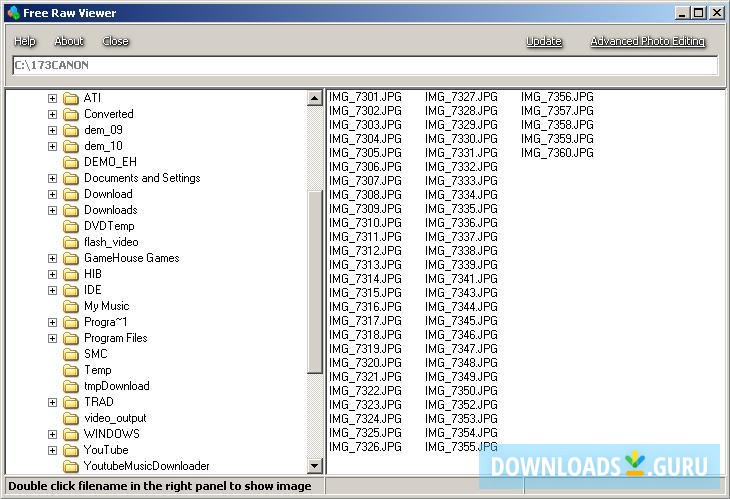Select file IMG_7358.JPG
The height and width of the screenshot is (499, 730).
click(557, 125)
